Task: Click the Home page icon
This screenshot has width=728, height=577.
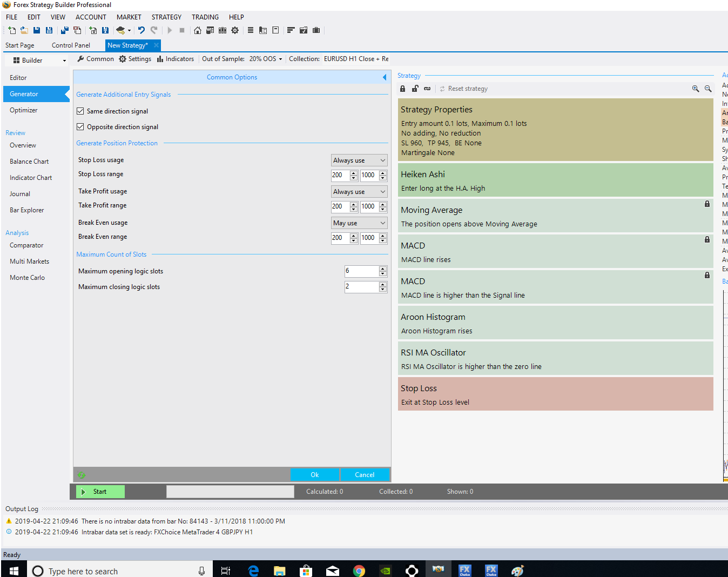Action: click(198, 30)
